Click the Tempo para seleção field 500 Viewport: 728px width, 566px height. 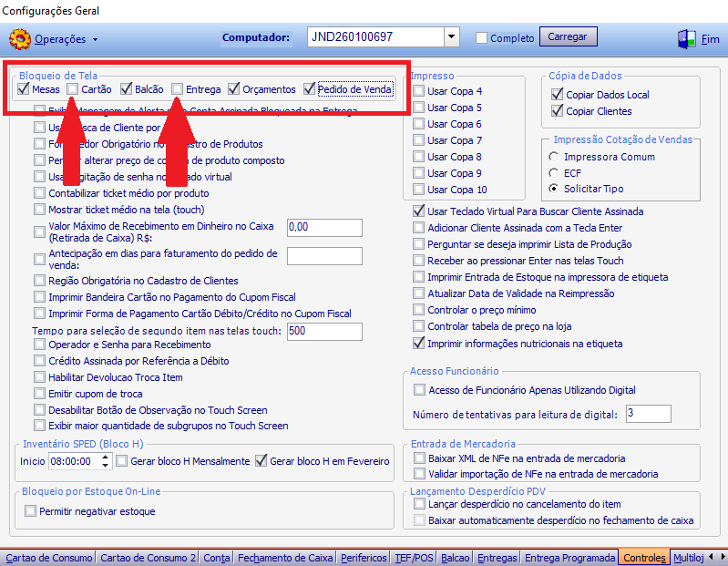[x=324, y=332]
